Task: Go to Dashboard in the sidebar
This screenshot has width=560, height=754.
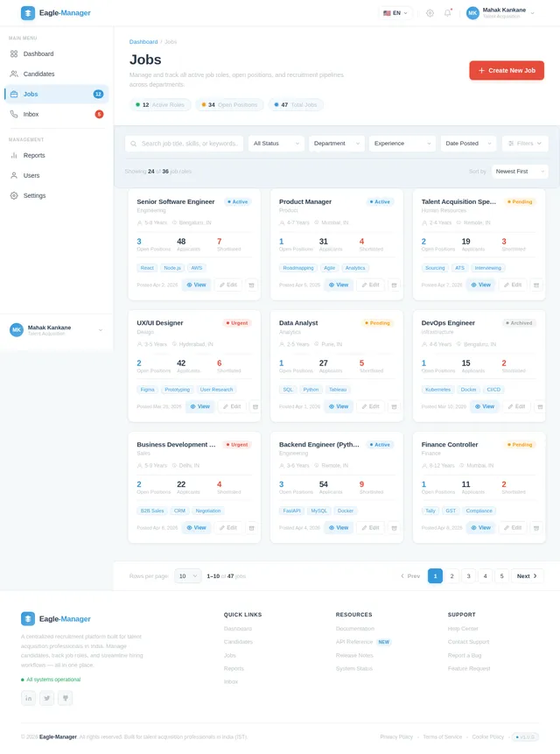Action: [57, 54]
